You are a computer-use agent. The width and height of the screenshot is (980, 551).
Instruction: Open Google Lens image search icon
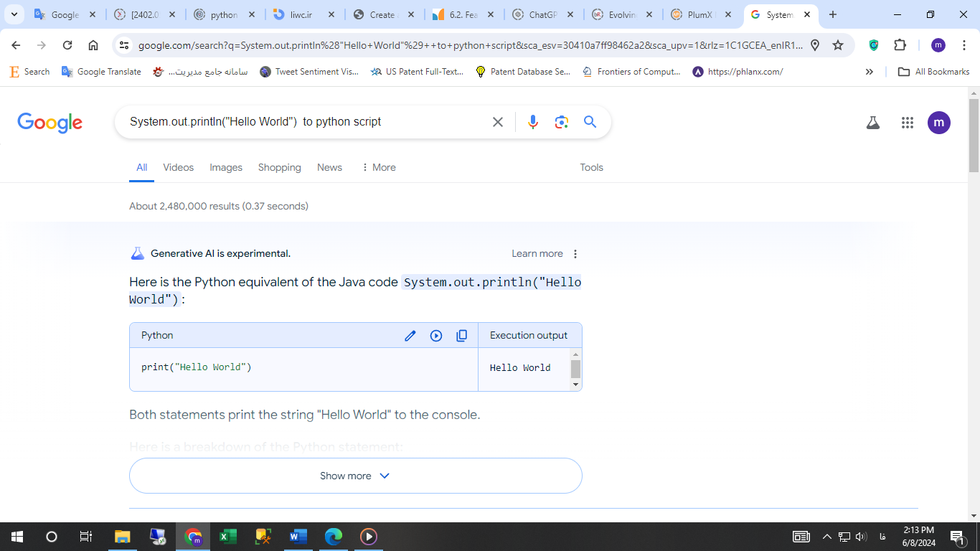point(562,122)
